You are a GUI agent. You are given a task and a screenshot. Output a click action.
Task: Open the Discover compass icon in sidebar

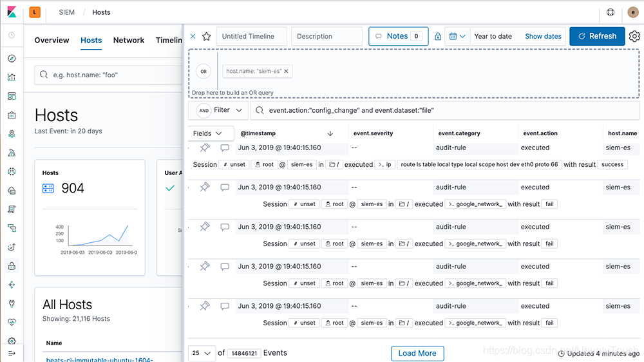[12, 59]
